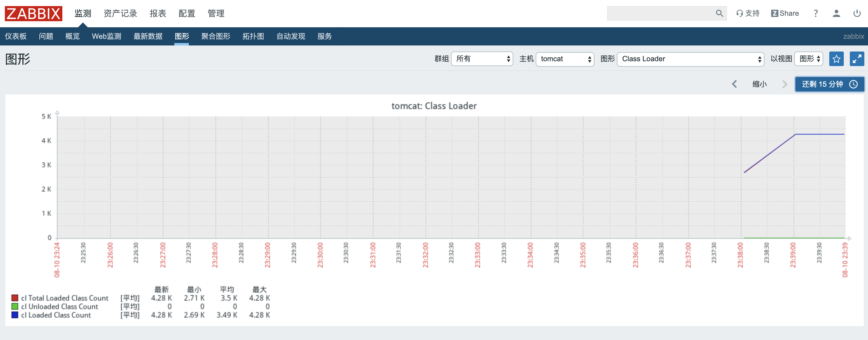
Task: Go to 聚合图形 submenu
Action: (x=216, y=36)
